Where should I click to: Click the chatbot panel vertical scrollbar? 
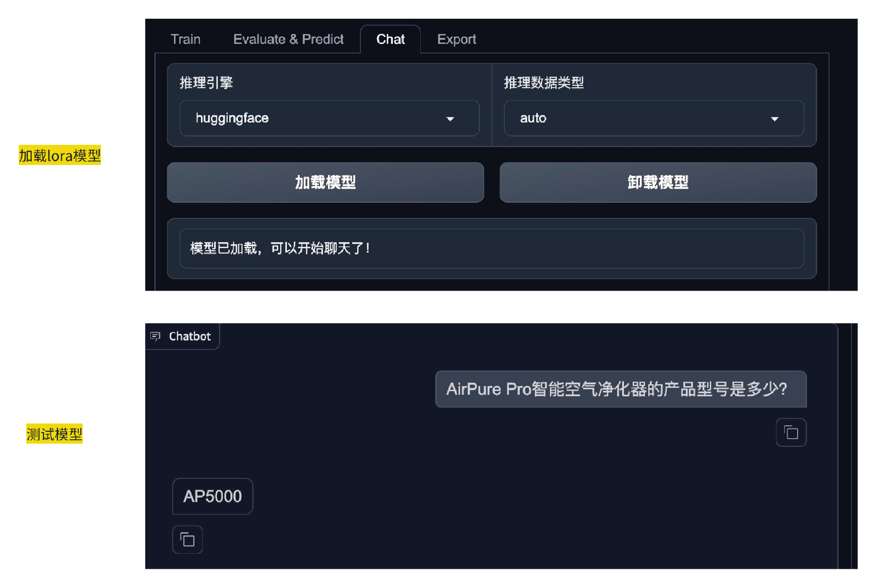coord(845,445)
